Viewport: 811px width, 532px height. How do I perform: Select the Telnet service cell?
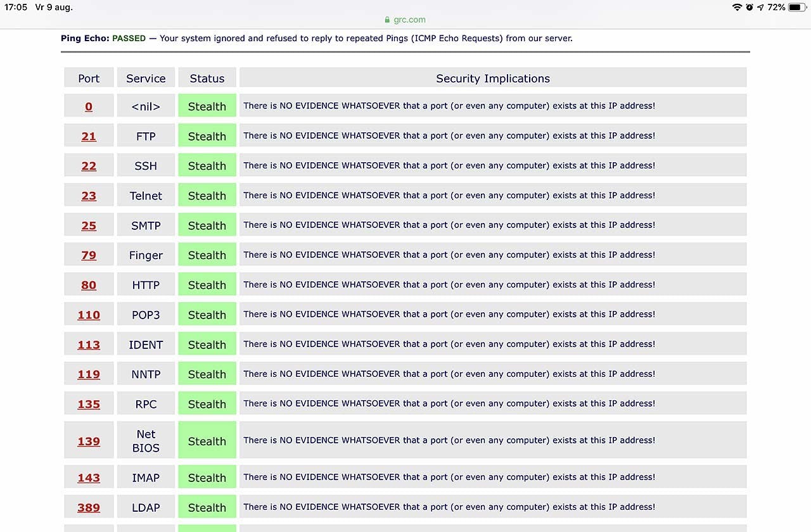(146, 196)
